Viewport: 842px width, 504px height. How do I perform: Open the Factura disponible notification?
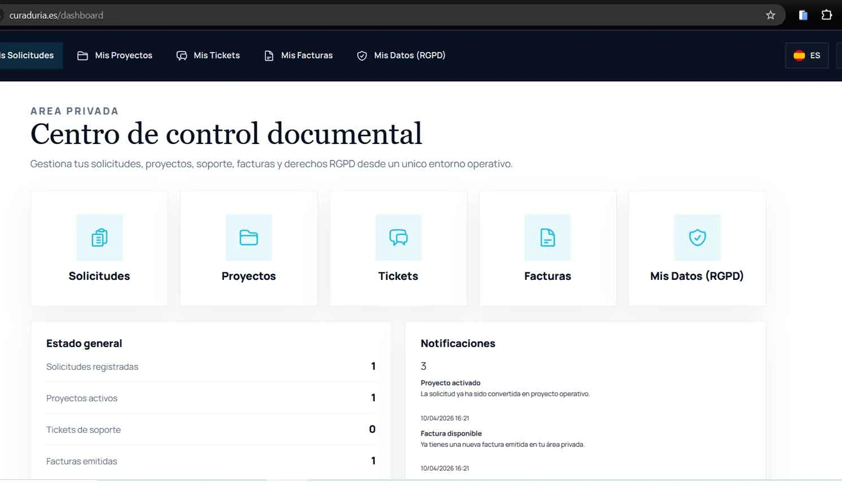click(451, 433)
